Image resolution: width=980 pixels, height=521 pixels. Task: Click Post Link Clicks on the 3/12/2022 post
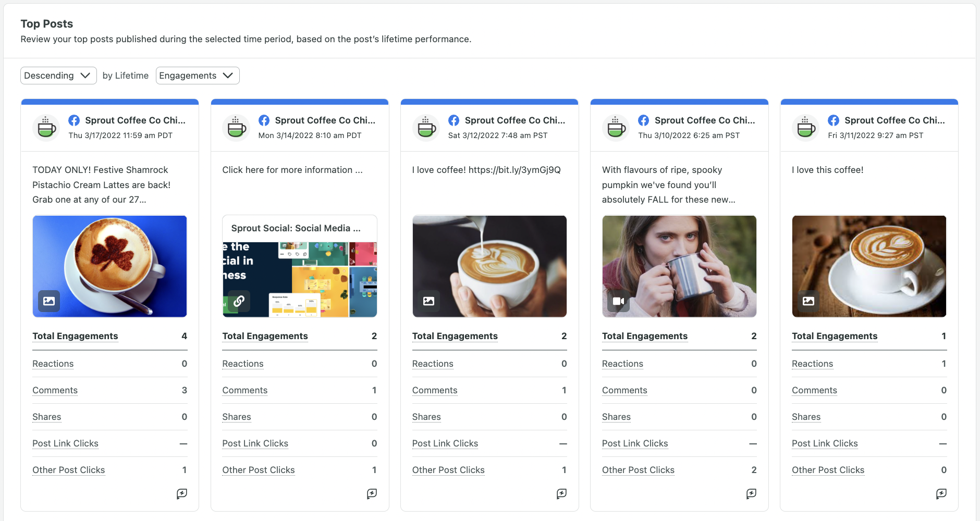tap(445, 443)
